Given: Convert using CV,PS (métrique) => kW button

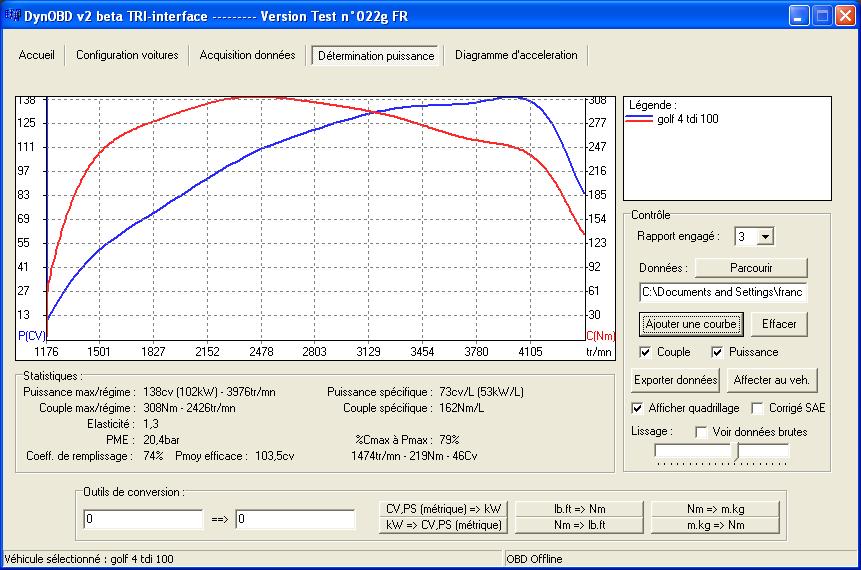Looking at the screenshot, I should click(x=445, y=509).
